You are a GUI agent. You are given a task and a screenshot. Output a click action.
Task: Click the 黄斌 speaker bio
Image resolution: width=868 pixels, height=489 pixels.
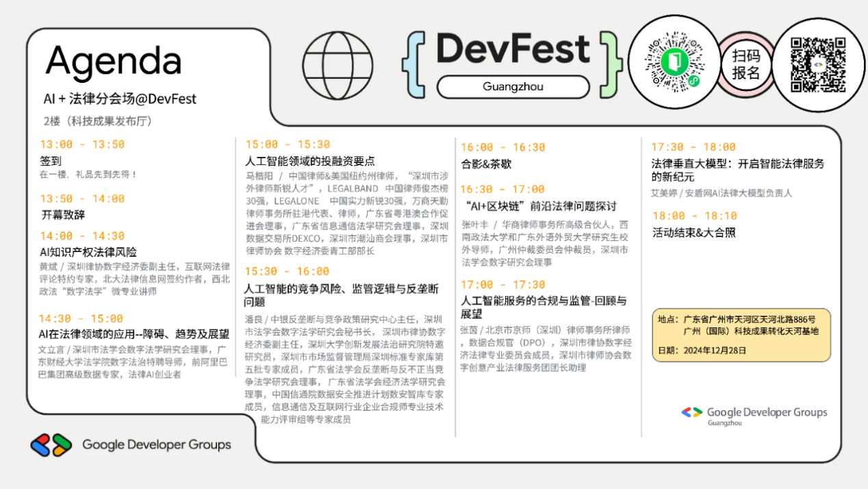(x=135, y=279)
